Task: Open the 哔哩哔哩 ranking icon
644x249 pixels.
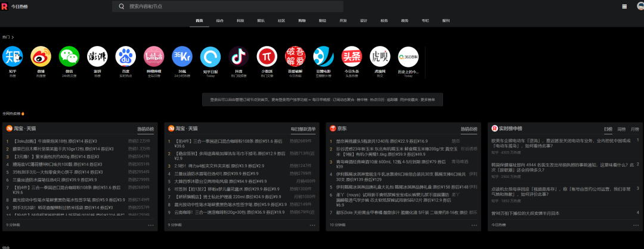Action: click(154, 56)
